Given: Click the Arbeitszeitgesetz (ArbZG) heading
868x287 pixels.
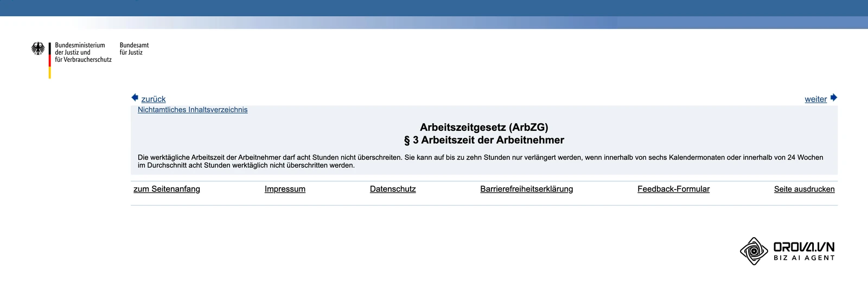Looking at the screenshot, I should [x=484, y=127].
